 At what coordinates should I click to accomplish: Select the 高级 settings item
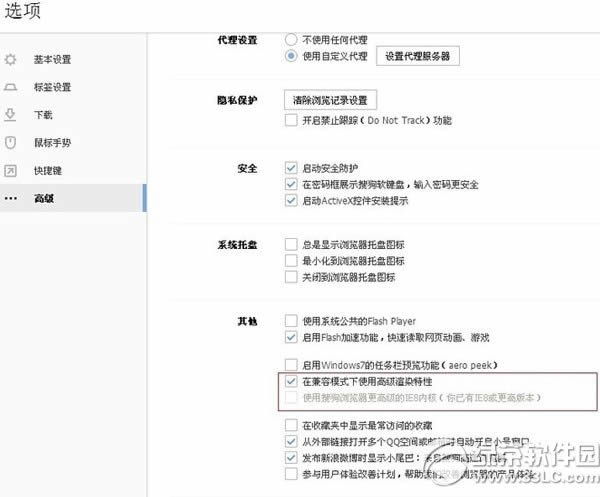(73, 198)
